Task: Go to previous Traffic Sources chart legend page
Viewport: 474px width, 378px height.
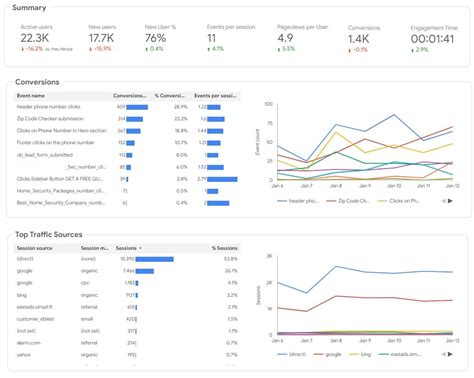Action: pos(444,354)
